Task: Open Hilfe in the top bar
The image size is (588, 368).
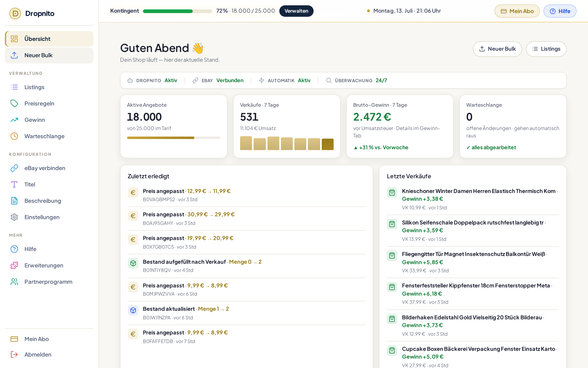Action: click(560, 11)
